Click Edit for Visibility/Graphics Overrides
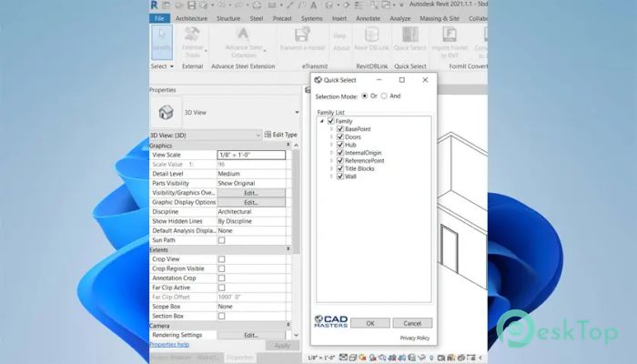Viewport: 637px width, 364px height. 251,193
